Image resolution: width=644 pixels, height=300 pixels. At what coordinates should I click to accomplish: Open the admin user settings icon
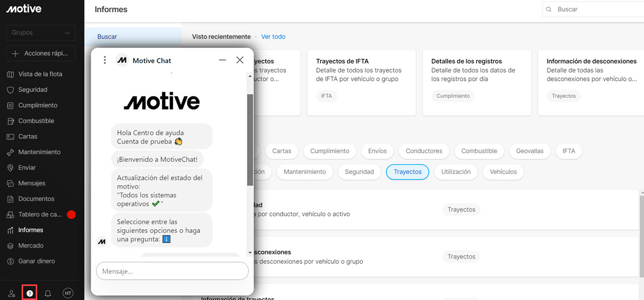click(12, 293)
